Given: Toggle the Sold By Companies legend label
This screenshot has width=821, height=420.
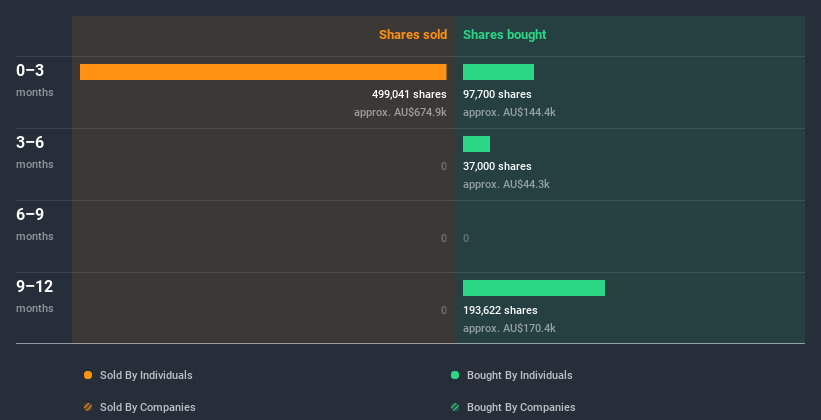Looking at the screenshot, I should 148,407.
